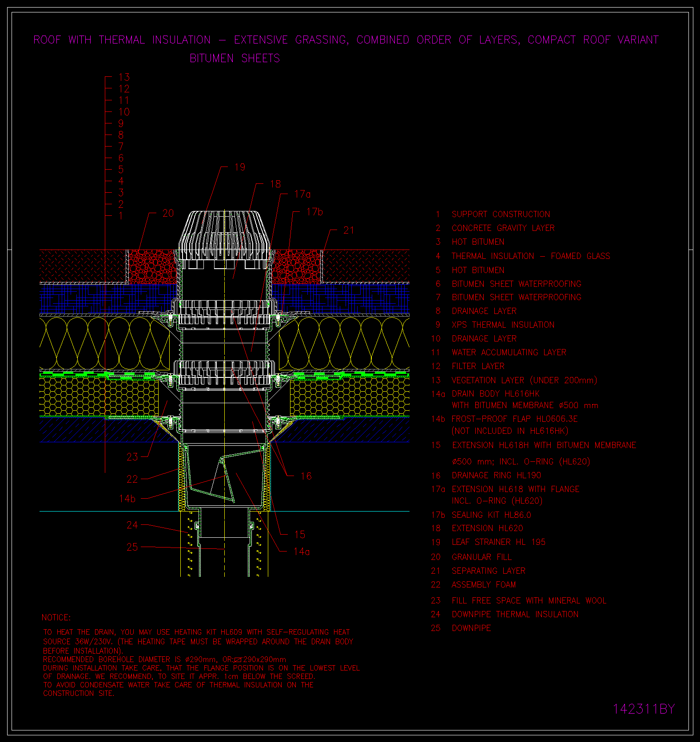Select callout label '14b' left of drain
This screenshot has height=742, width=700.
pyautogui.click(x=127, y=499)
